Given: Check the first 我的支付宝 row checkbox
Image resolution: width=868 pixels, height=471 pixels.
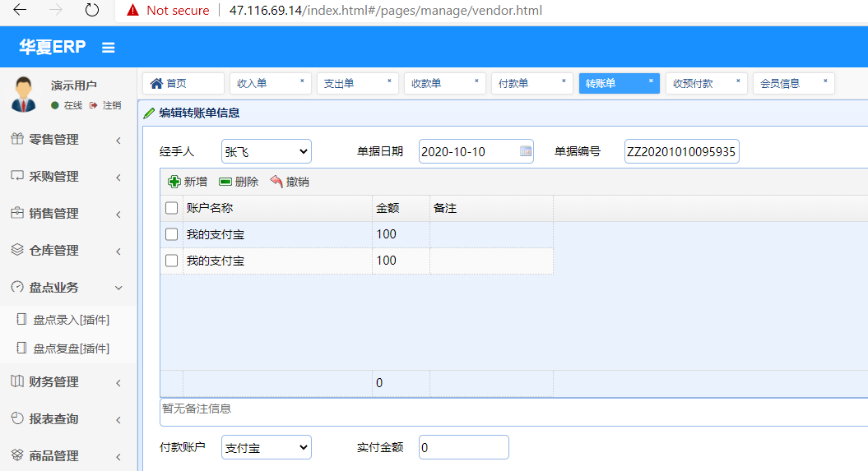Looking at the screenshot, I should pyautogui.click(x=172, y=234).
